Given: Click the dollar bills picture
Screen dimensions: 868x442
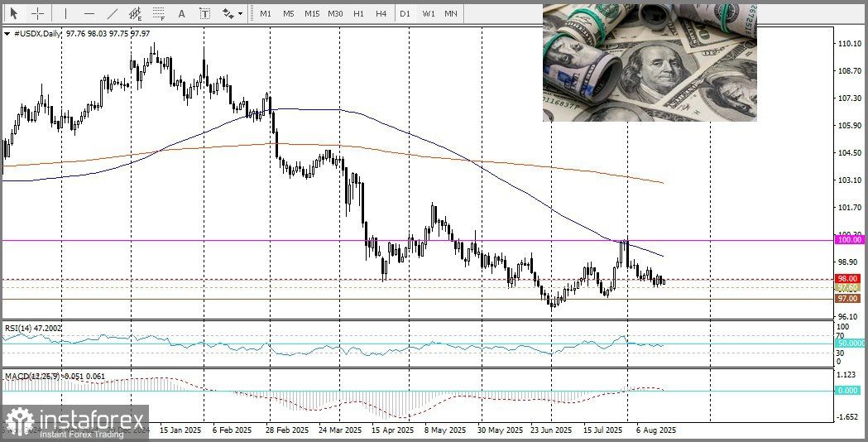Looking at the screenshot, I should tap(650, 63).
